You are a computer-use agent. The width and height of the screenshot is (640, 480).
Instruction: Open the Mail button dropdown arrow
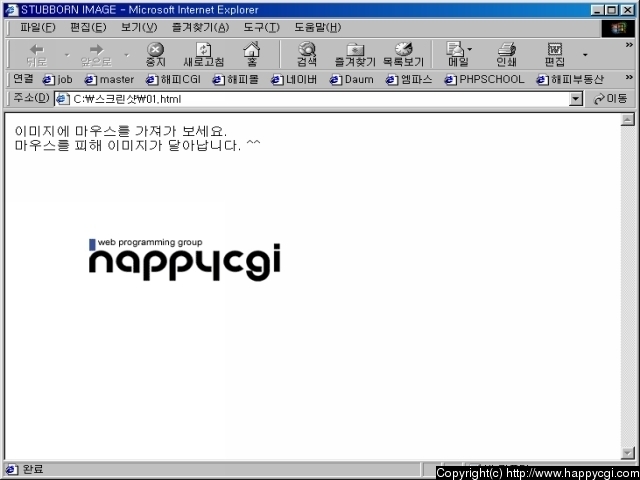(x=470, y=49)
